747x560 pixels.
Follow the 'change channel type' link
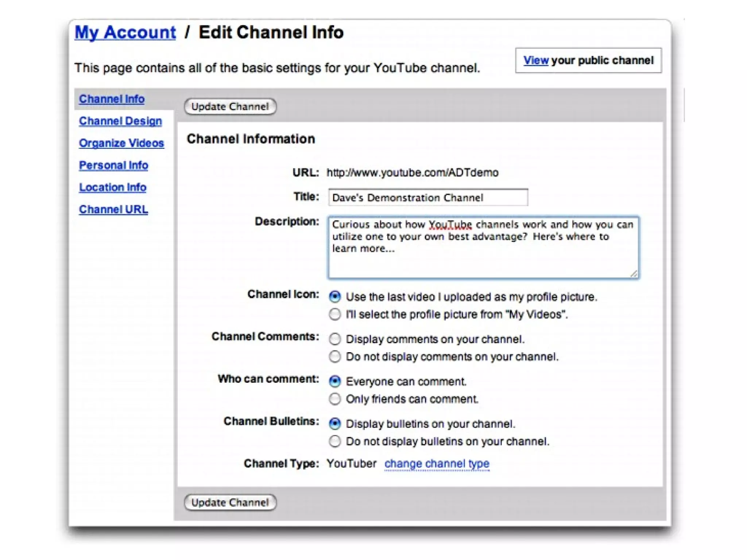(437, 463)
